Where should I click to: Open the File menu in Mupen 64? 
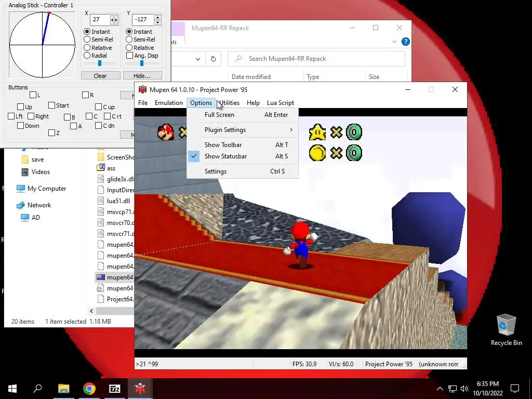[143, 103]
